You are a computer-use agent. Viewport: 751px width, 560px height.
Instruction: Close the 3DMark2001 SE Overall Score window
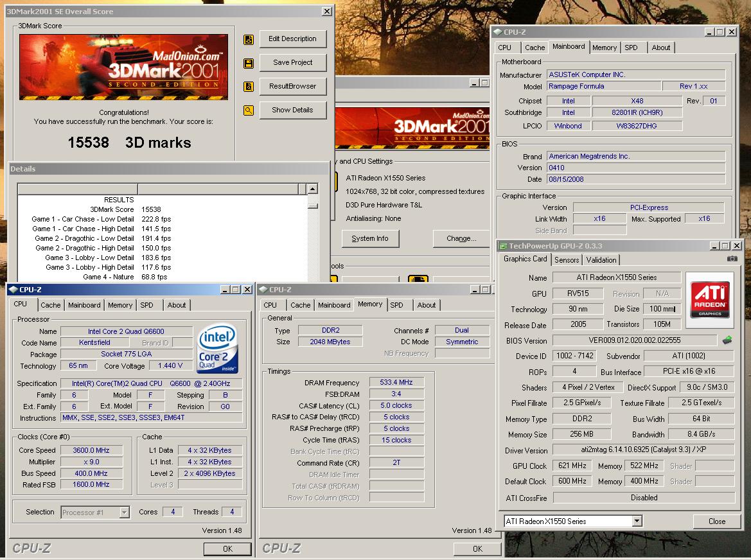coord(326,12)
